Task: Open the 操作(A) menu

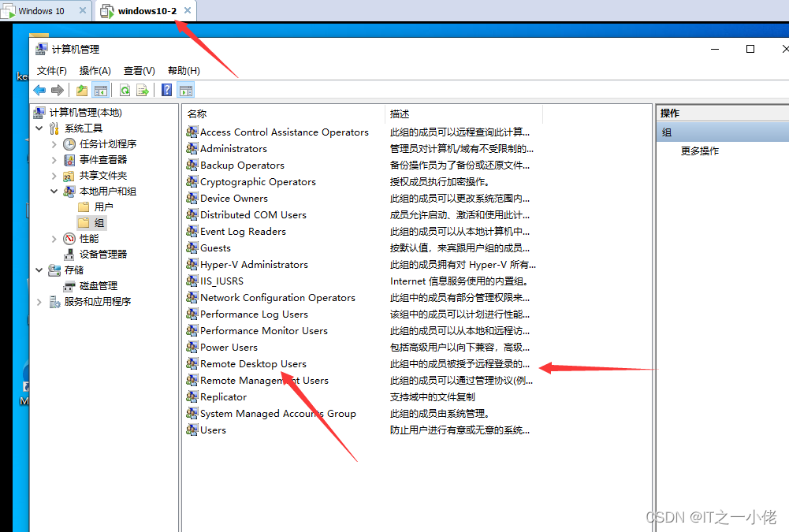Action: click(x=95, y=71)
